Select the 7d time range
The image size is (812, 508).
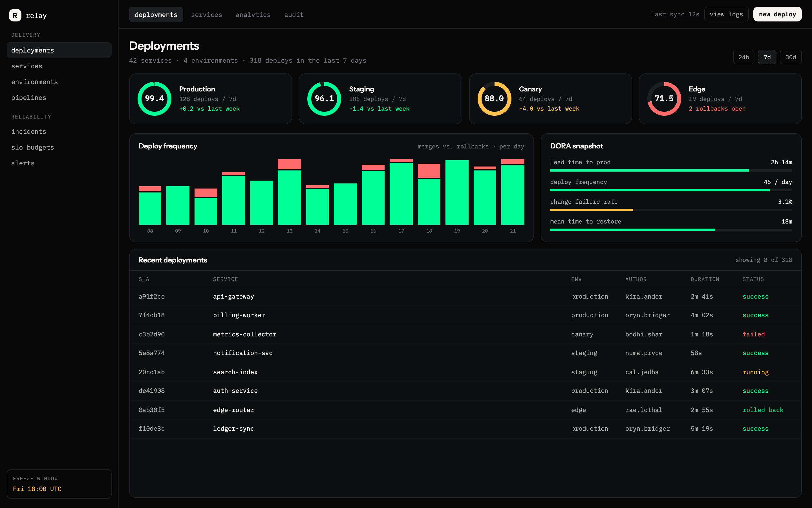pyautogui.click(x=767, y=57)
